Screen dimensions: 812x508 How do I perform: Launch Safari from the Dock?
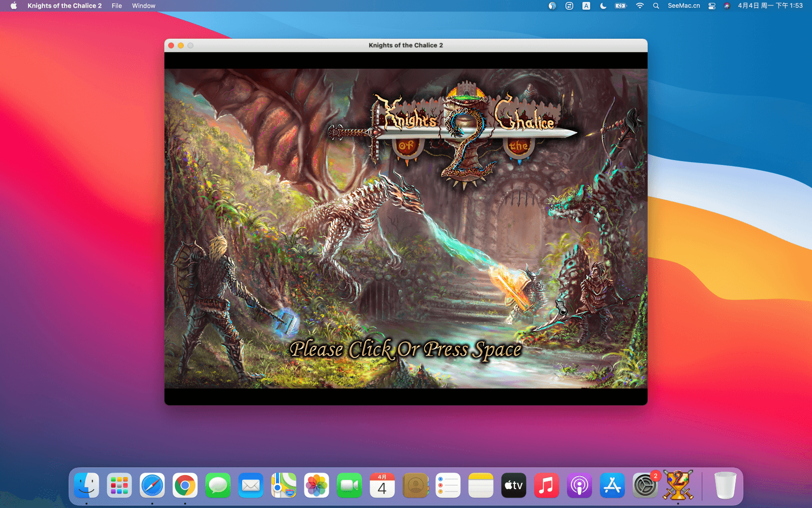152,485
